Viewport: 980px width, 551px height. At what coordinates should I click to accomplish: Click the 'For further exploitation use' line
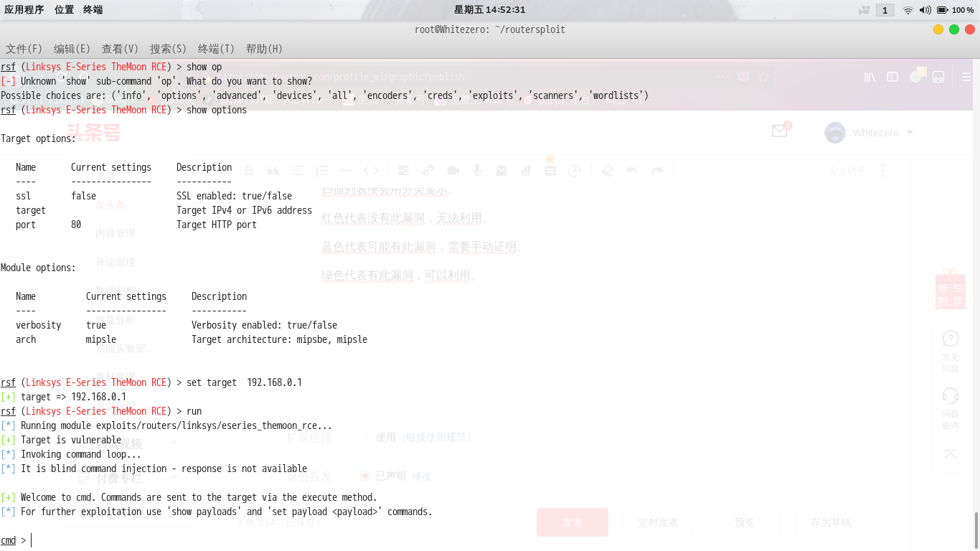pyautogui.click(x=227, y=512)
